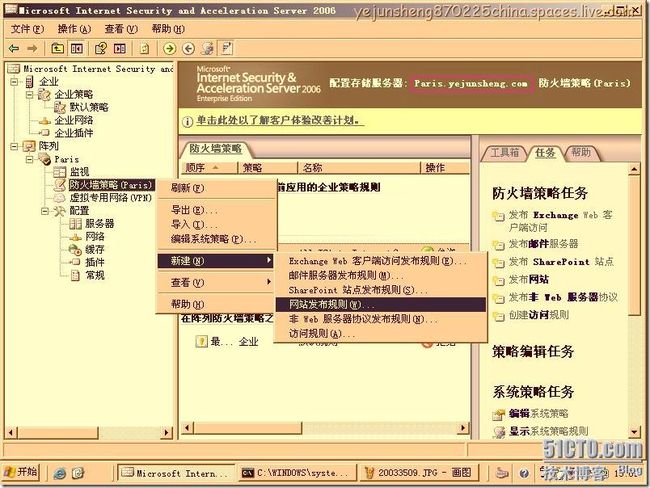
Task: Click the task pane scroll down arrow
Action: 634,432
